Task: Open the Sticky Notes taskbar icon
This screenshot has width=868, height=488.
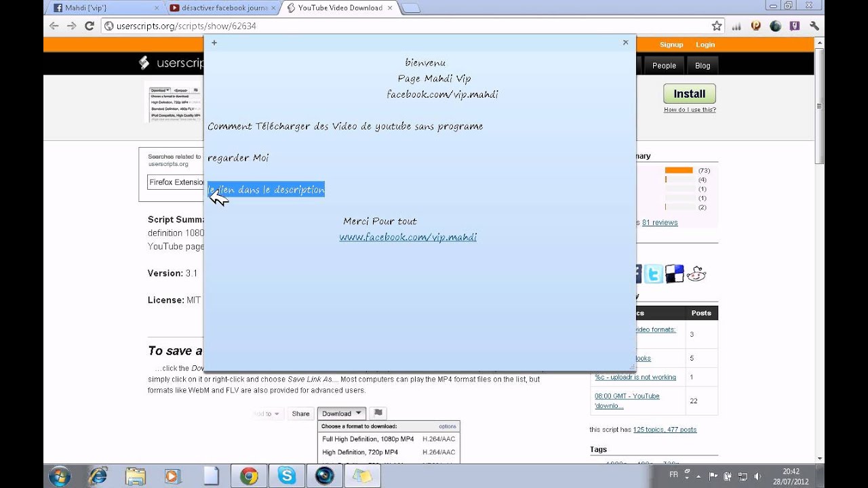Action: pyautogui.click(x=363, y=476)
